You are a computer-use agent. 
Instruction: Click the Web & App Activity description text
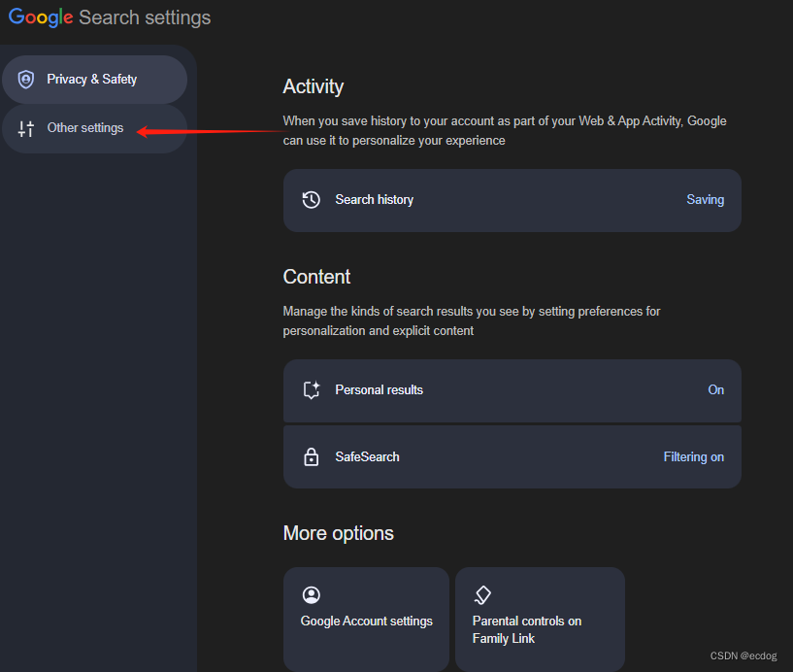(505, 130)
